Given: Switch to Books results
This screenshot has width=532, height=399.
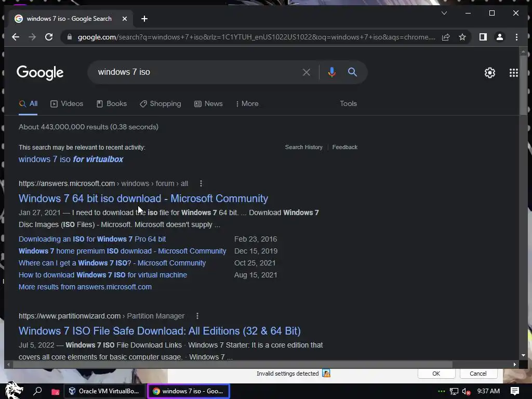Looking at the screenshot, I should 112,103.
